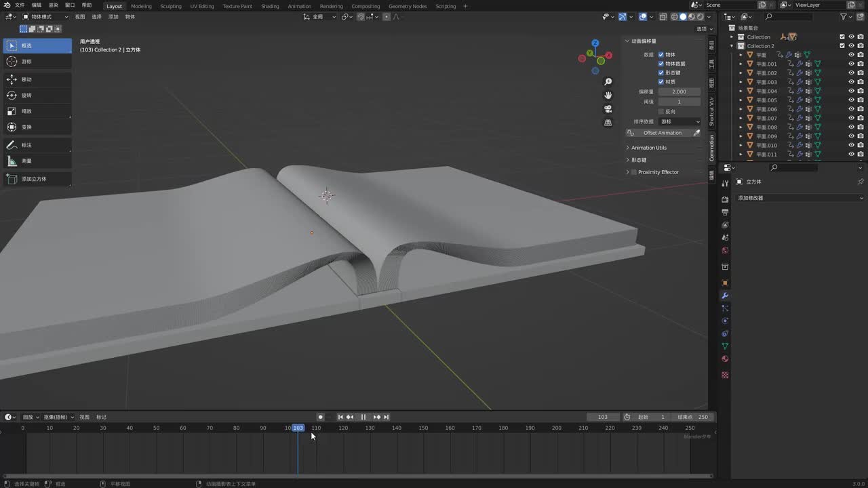The image size is (868, 488).
Task: Click the 偏移量 value field
Action: coord(679,91)
